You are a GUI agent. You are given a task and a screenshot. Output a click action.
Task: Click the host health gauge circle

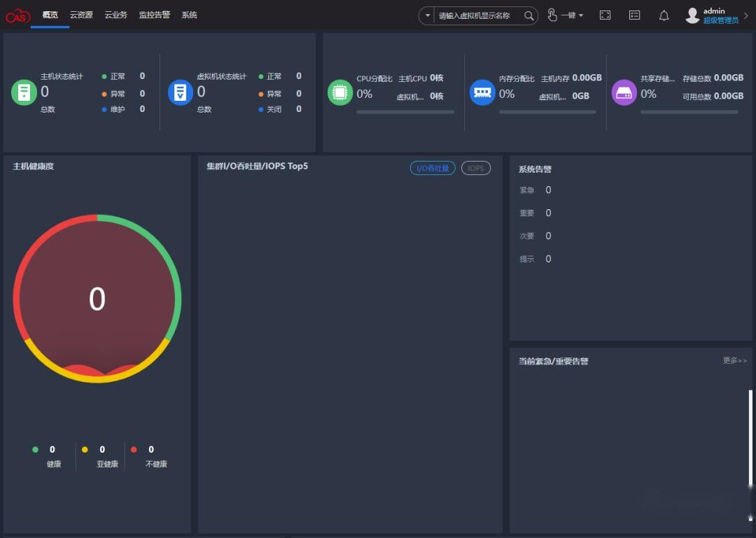pos(97,299)
